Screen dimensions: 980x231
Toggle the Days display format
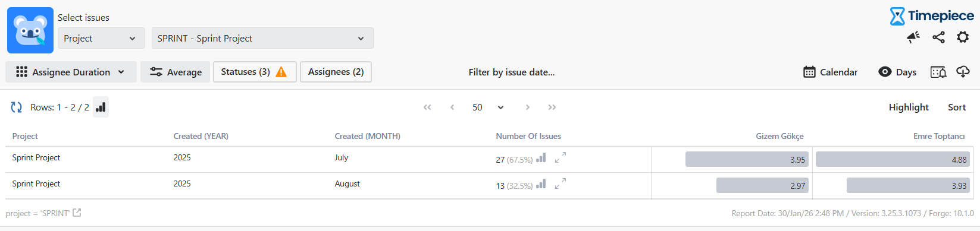(897, 72)
